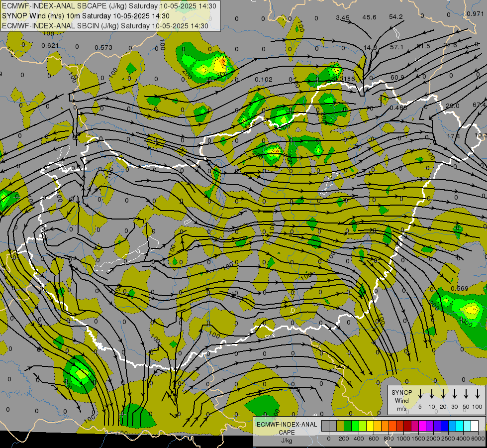This screenshot has width=487, height=448.
Task: Click the 0.971 value on map
Action: (475, 13)
